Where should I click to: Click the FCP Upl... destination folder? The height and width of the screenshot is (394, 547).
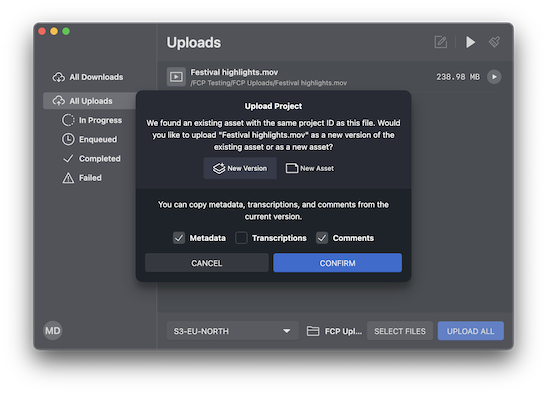coord(334,331)
